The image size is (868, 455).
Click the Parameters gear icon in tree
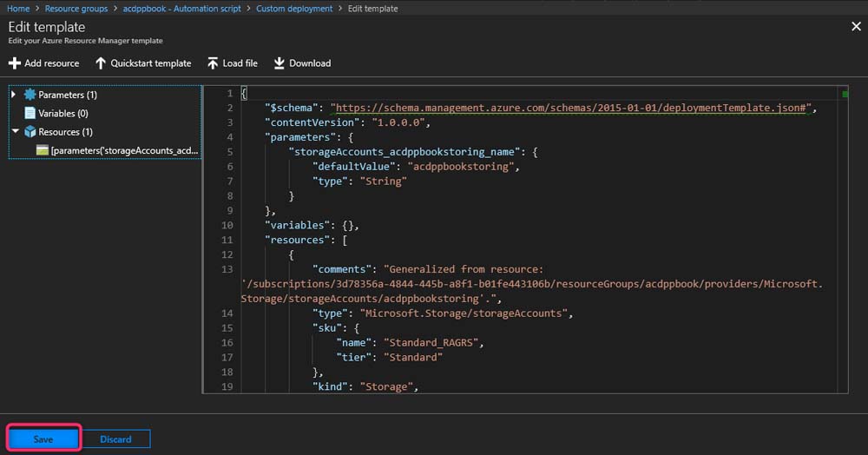[x=30, y=95]
